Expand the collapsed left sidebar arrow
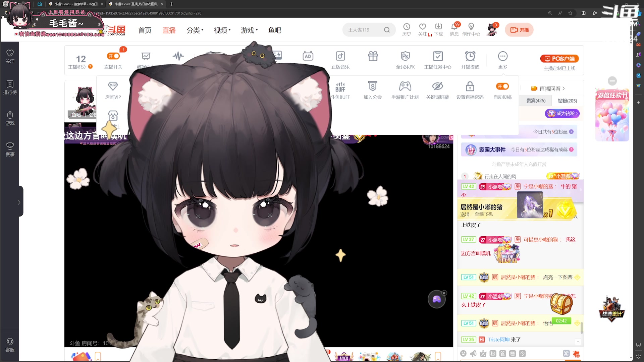Screen dimensions: 644x362 click(x=19, y=202)
